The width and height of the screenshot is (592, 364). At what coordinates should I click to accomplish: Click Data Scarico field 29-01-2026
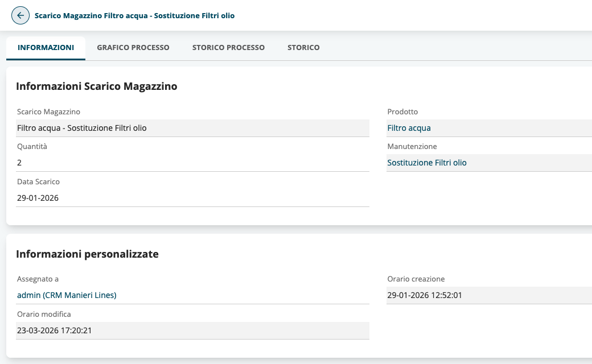[192, 198]
